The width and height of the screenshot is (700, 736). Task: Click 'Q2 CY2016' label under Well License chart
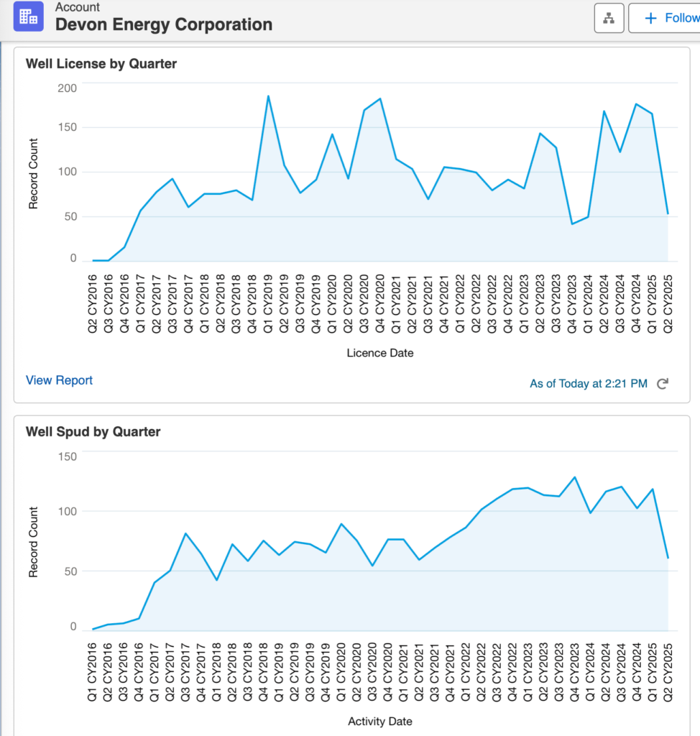[x=93, y=304]
